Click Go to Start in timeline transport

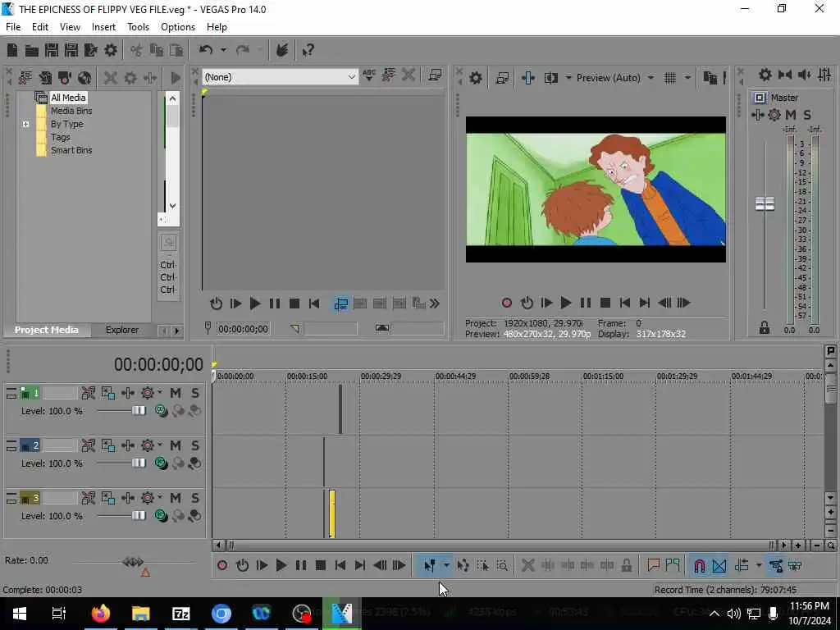point(340,565)
